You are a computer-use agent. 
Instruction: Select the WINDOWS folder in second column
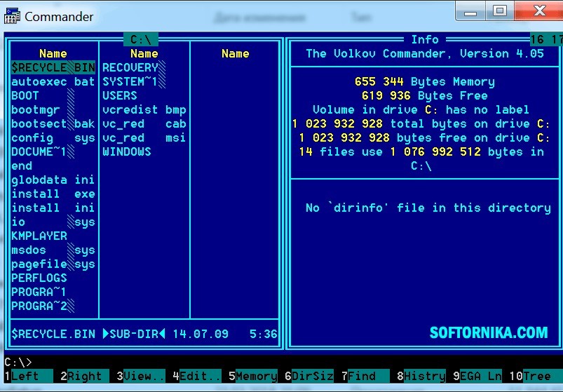point(127,152)
